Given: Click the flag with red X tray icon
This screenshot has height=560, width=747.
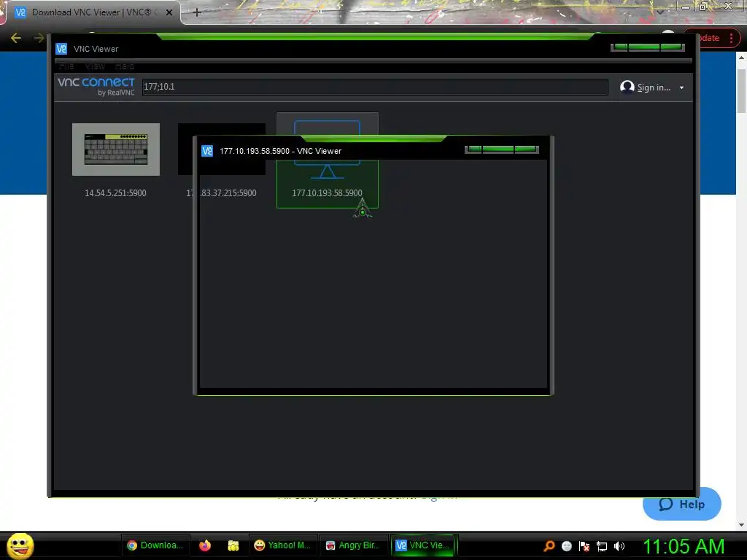Looking at the screenshot, I should click(584, 545).
